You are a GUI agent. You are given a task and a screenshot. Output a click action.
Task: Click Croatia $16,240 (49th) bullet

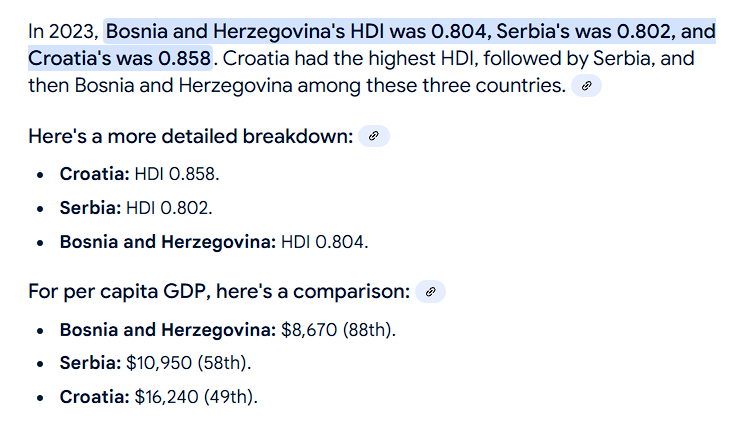click(158, 397)
